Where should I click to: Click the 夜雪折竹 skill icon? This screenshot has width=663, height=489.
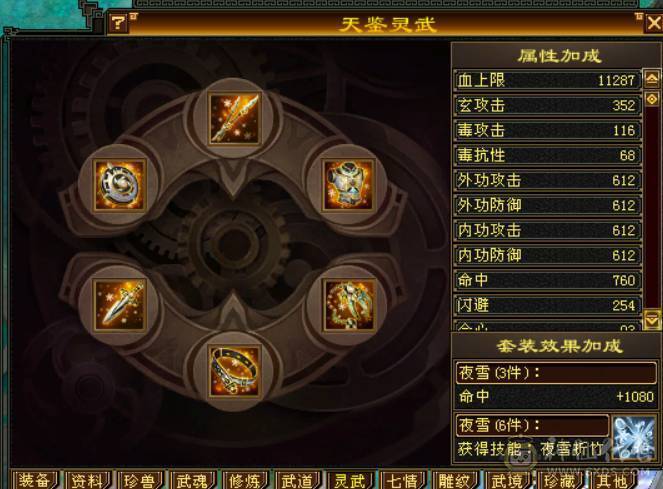pyautogui.click(x=634, y=437)
